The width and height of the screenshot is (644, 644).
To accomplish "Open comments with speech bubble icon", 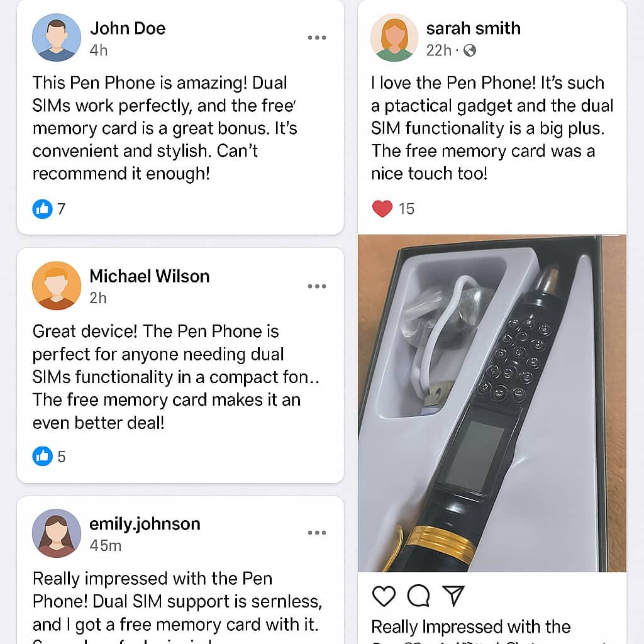I will (x=418, y=596).
